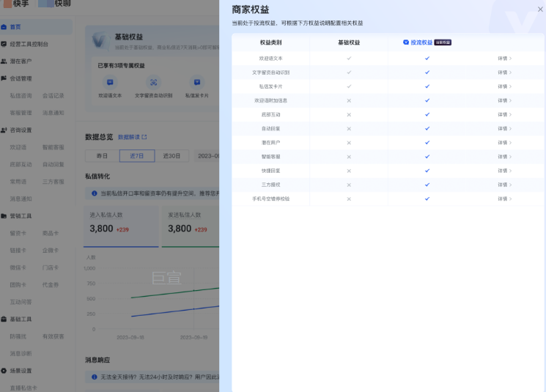This screenshot has height=392, width=546.
Task: Open the date range picker field
Action: tap(207, 156)
